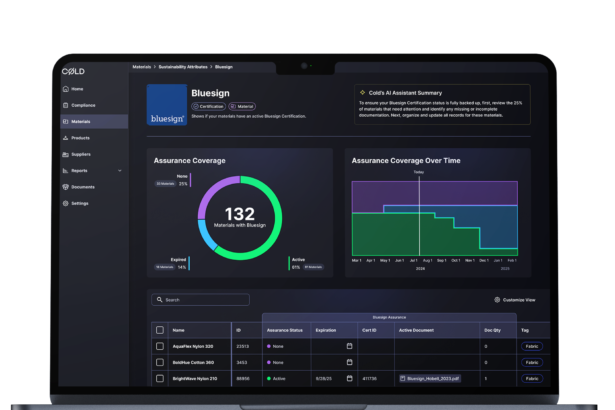Open the Products section icon
Viewport: 615px width, 410px height.
(66, 137)
